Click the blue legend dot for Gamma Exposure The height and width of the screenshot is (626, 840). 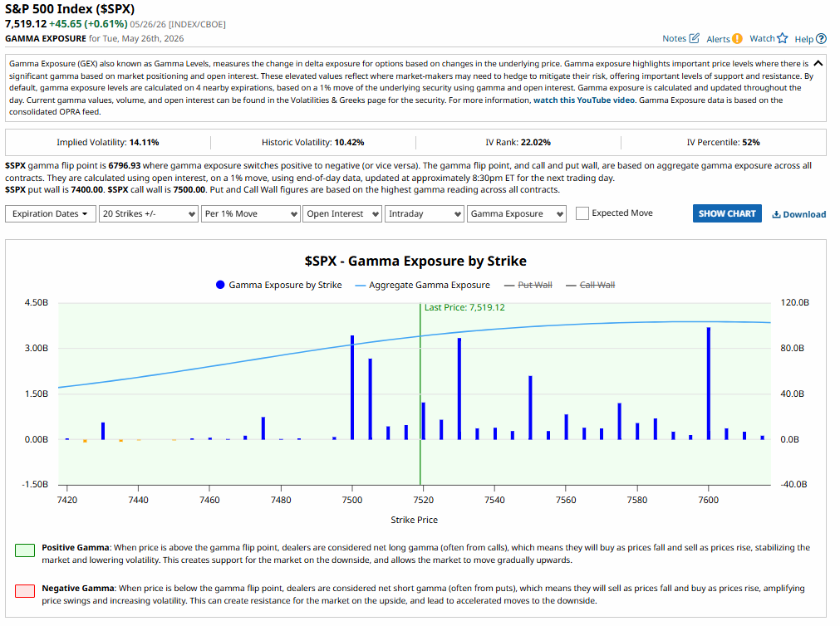220,285
